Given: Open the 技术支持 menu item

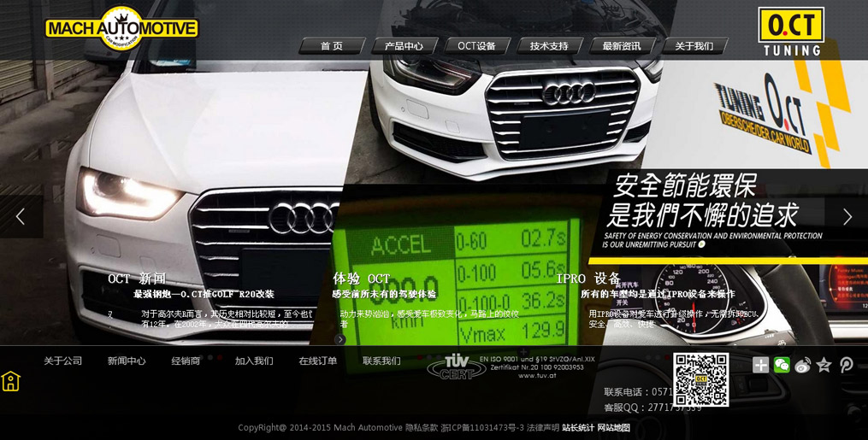Looking at the screenshot, I should point(549,46).
